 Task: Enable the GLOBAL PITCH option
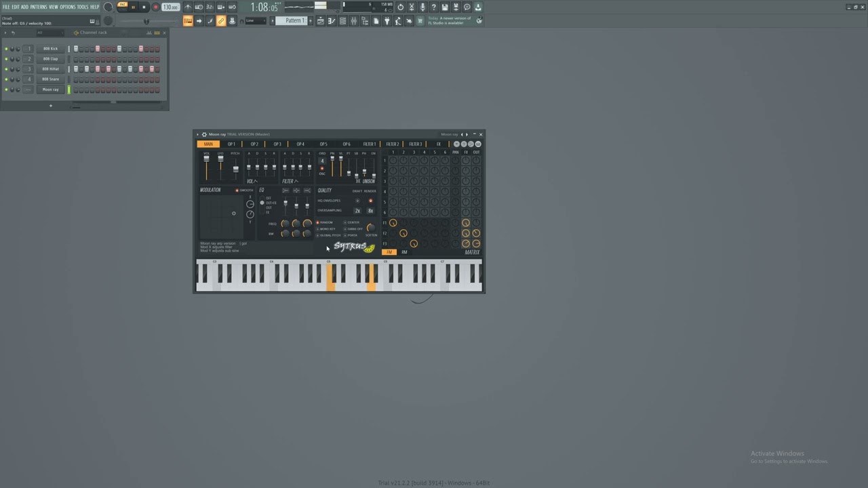[317, 235]
